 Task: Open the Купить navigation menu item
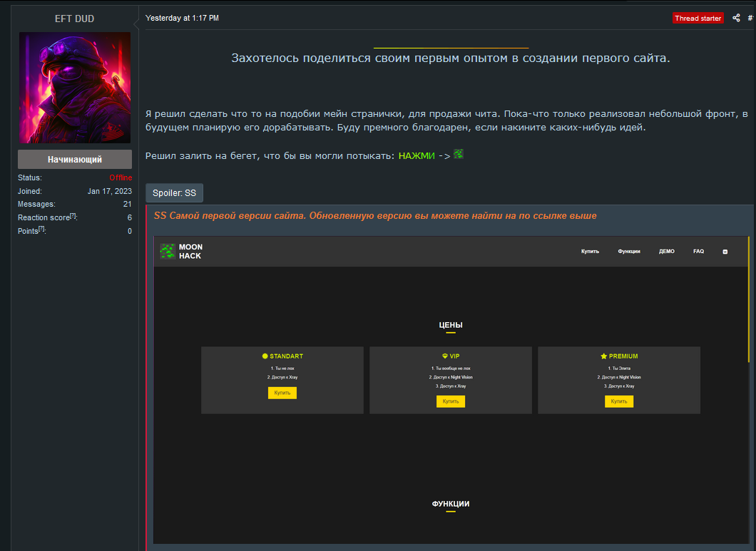pos(590,252)
